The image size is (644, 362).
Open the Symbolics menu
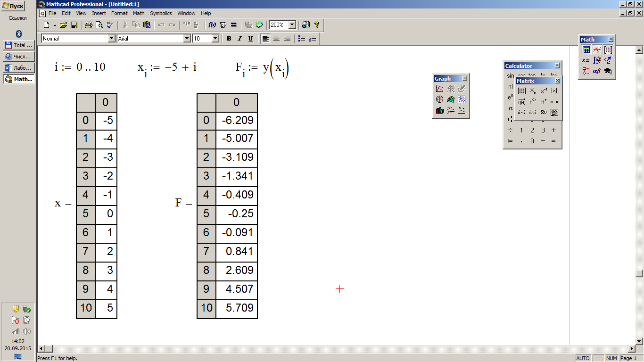[161, 13]
